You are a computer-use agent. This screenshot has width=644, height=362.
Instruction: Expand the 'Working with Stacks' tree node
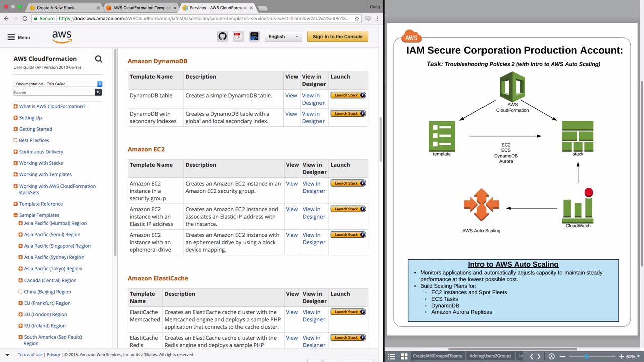pyautogui.click(x=15, y=163)
